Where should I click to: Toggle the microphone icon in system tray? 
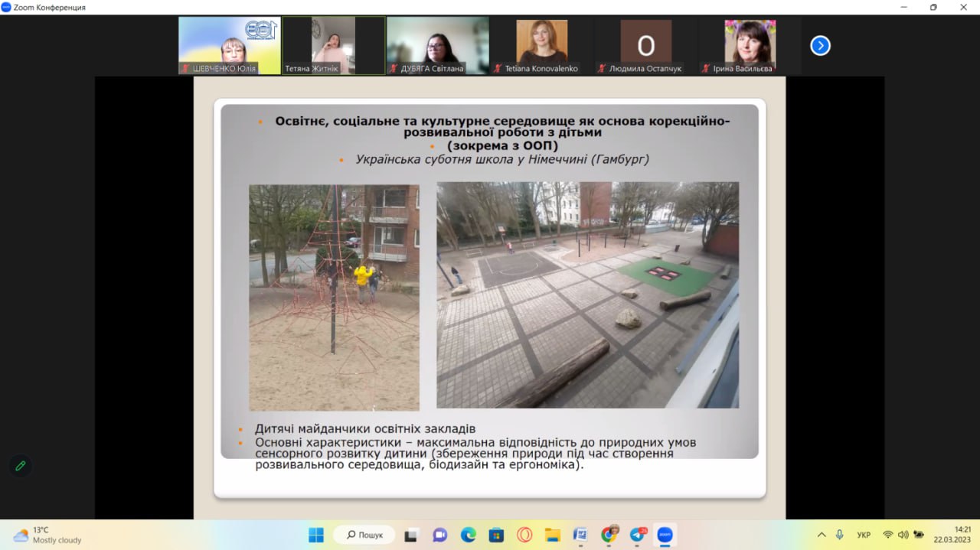point(840,535)
